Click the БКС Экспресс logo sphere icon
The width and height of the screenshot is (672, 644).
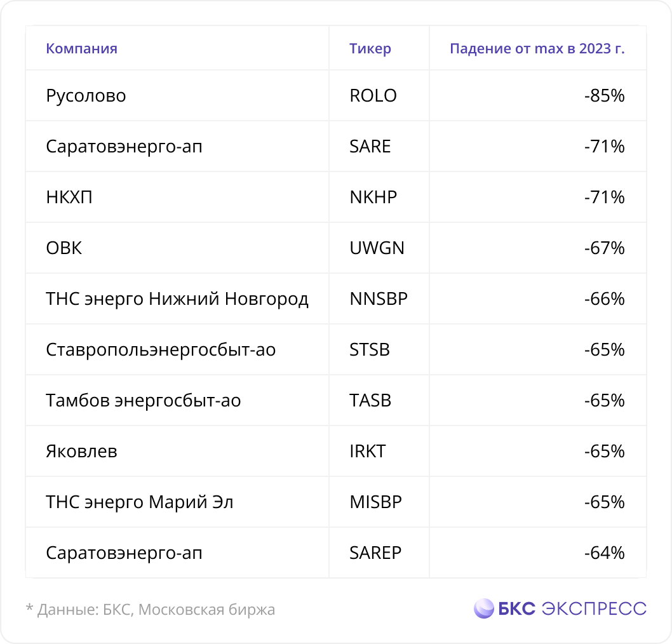(x=484, y=608)
